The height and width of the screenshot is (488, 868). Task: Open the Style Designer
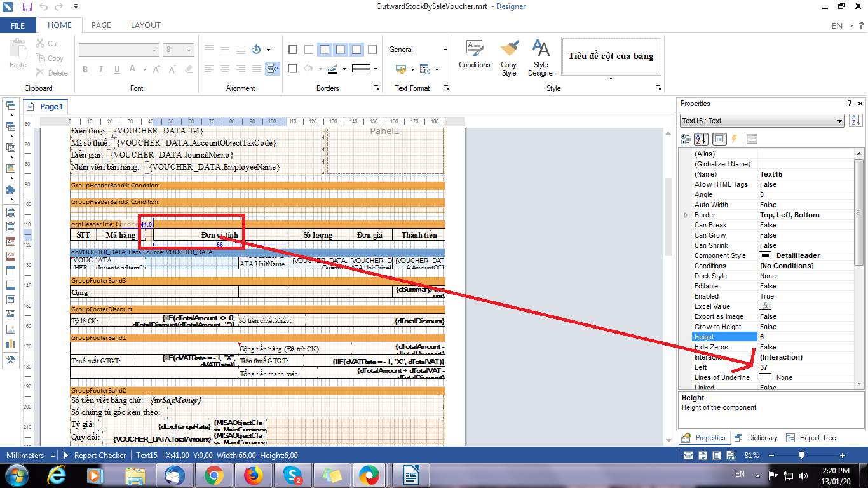pos(541,58)
